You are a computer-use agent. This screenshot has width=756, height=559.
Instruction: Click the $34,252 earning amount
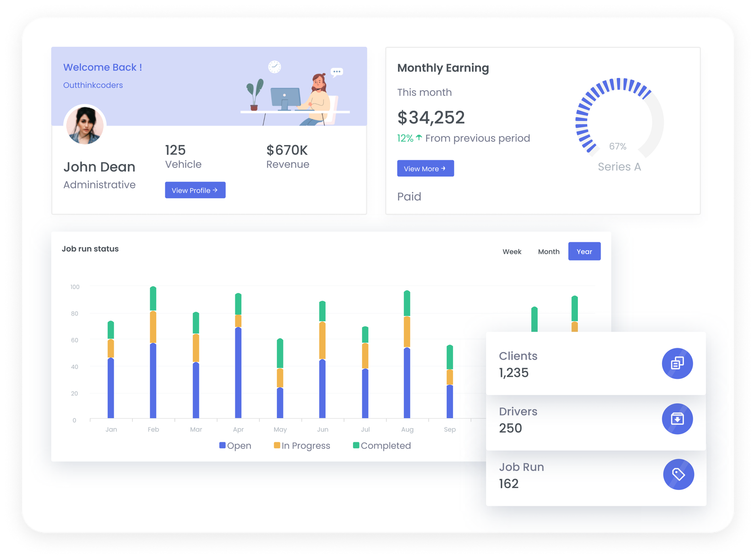click(431, 118)
